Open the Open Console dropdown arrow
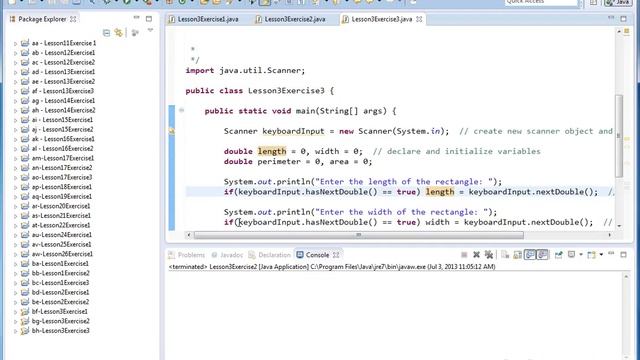The height and width of the screenshot is (360, 640). pyautogui.click(x=601, y=255)
